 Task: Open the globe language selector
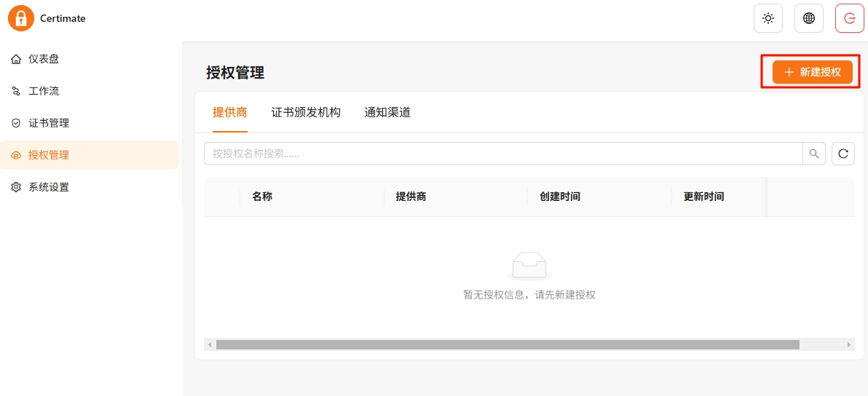click(x=808, y=18)
